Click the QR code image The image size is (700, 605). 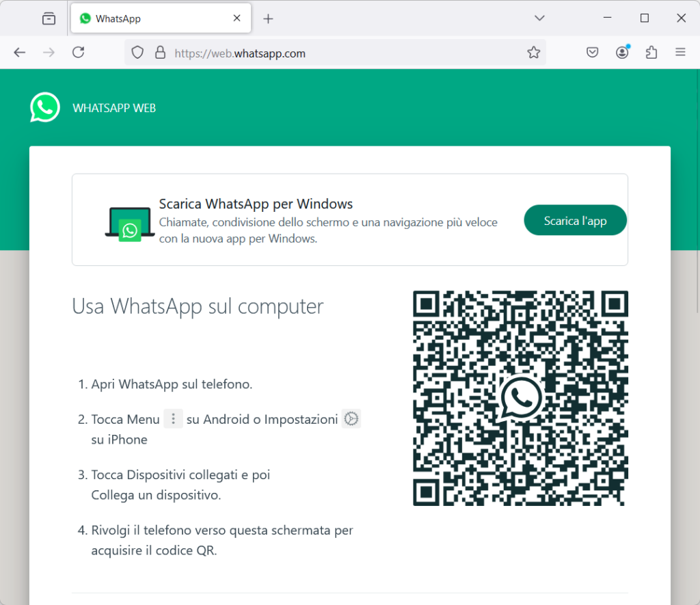520,398
